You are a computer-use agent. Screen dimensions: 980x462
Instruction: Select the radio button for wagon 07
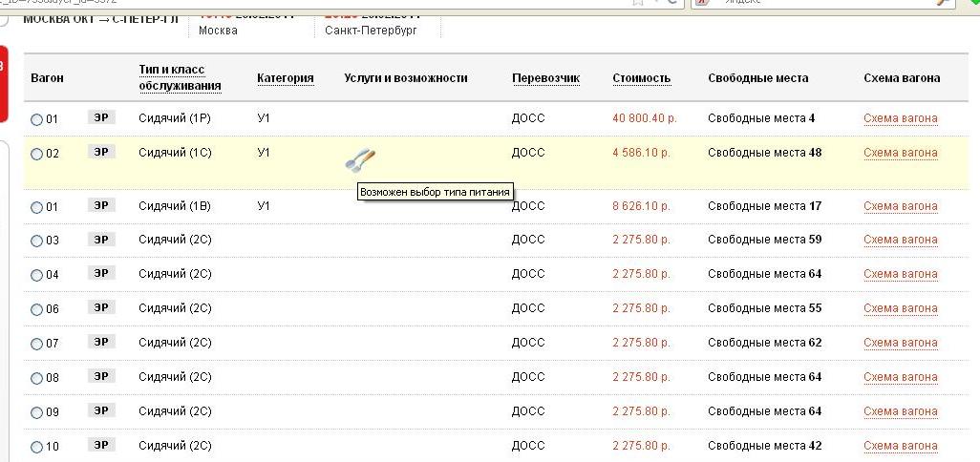pos(37,344)
